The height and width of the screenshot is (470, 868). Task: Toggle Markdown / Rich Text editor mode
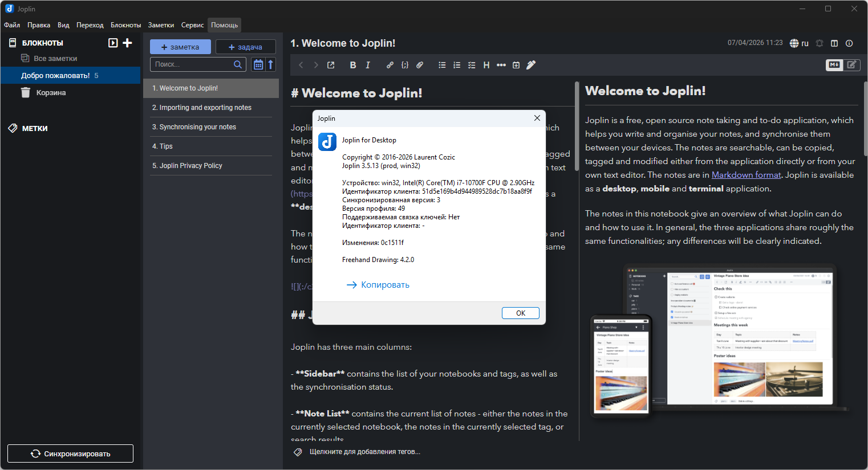pyautogui.click(x=843, y=65)
